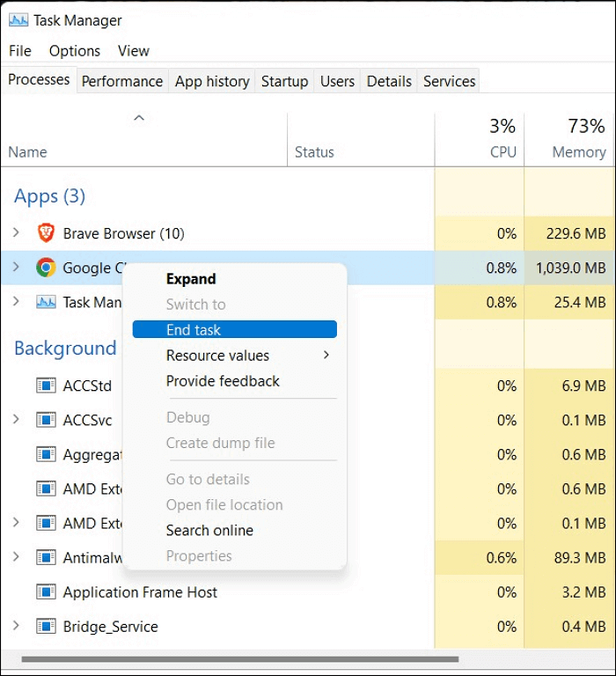Screen dimensions: 616x676
Task: Switch to the Services tab
Action: [x=449, y=81]
